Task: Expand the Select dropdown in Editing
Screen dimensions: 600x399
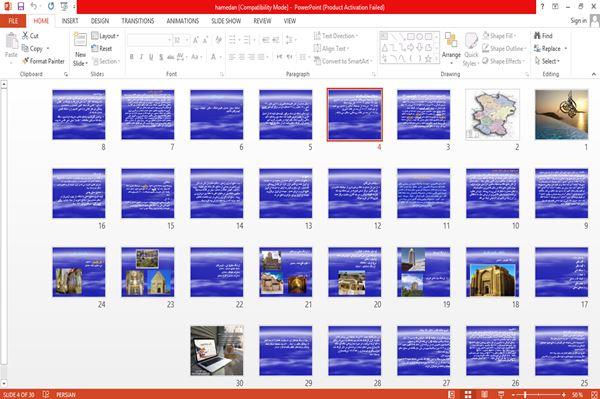Action: tap(548, 61)
